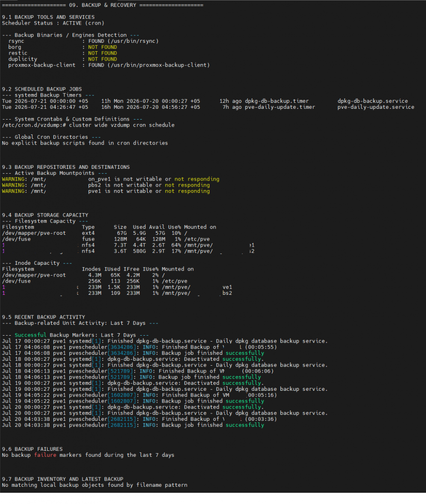Screen dimensions: 426x504
Task: Select the 'Scheduler Status : ACTIVE (cron)' line
Action: [x=53, y=23]
